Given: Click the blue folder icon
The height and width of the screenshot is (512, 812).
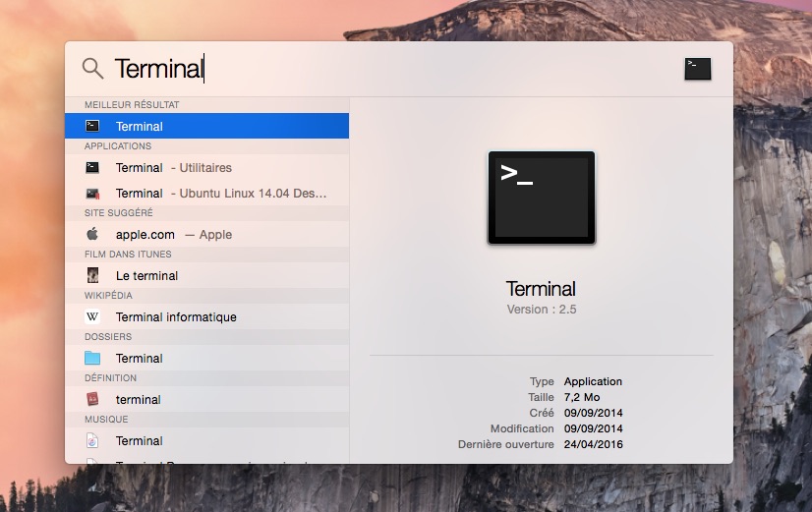Looking at the screenshot, I should (92, 358).
